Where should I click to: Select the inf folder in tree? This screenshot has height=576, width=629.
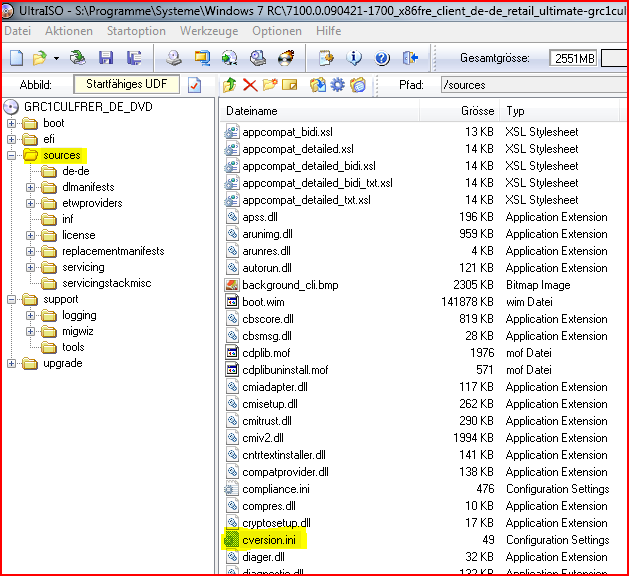68,219
